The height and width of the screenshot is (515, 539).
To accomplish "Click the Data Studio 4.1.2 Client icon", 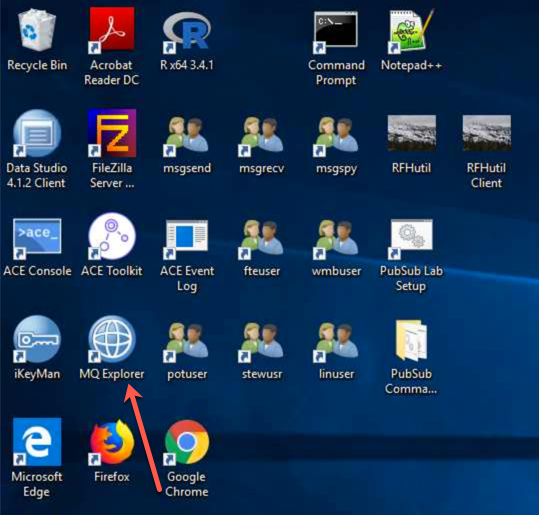I will tap(37, 133).
